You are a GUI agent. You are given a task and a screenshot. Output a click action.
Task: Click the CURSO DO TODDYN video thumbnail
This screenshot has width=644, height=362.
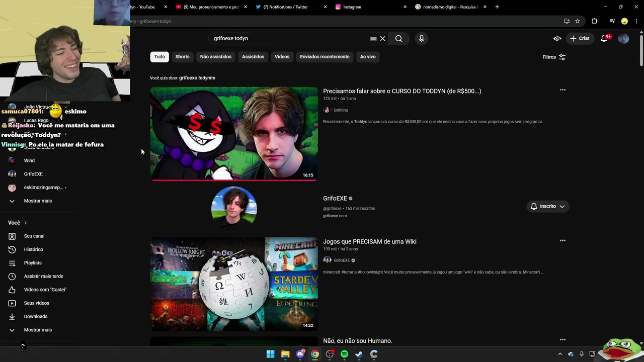[234, 134]
